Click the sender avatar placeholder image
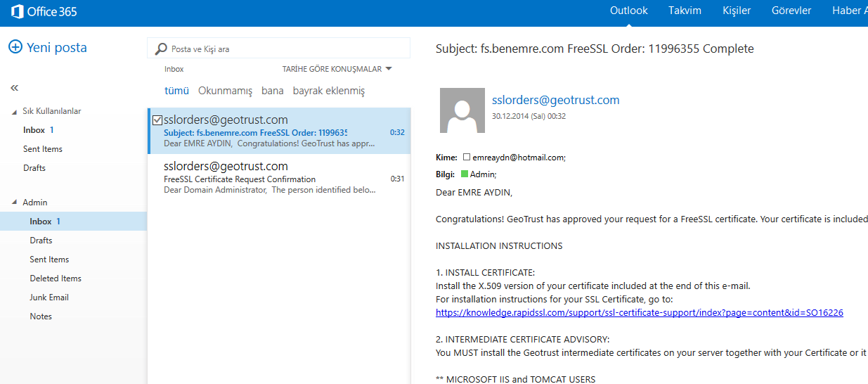The width and height of the screenshot is (868, 384). (x=462, y=110)
